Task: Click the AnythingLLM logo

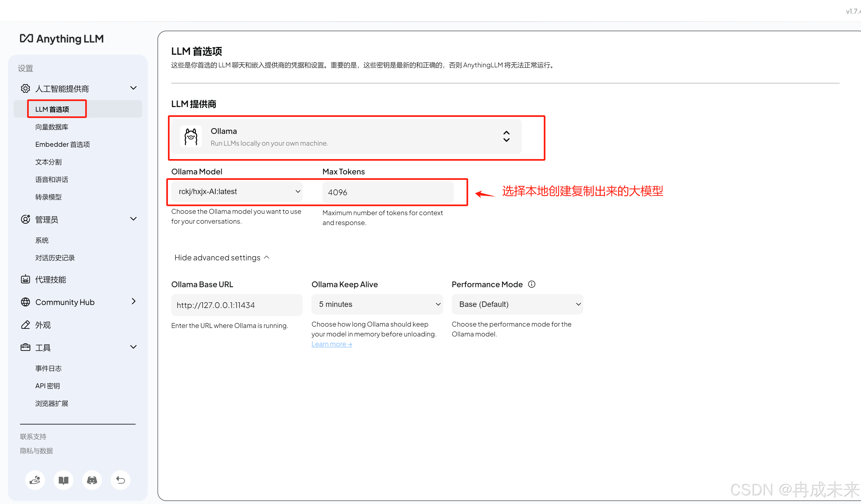Action: (x=62, y=39)
